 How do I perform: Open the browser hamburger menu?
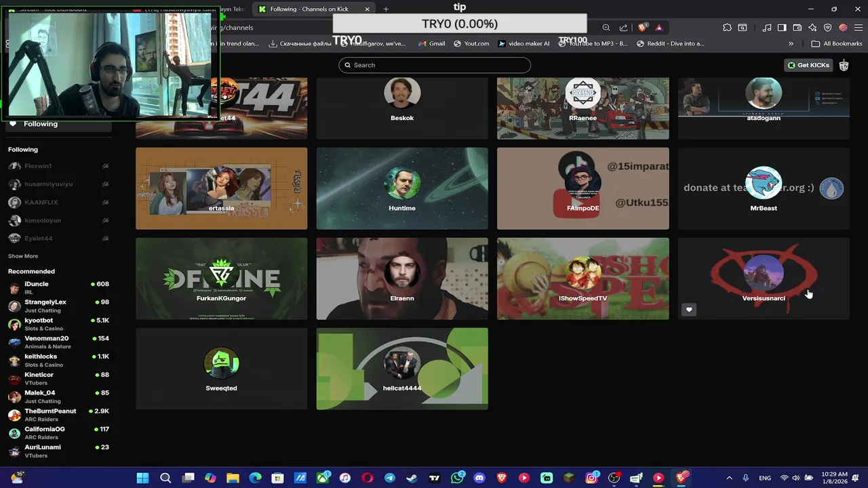[858, 28]
